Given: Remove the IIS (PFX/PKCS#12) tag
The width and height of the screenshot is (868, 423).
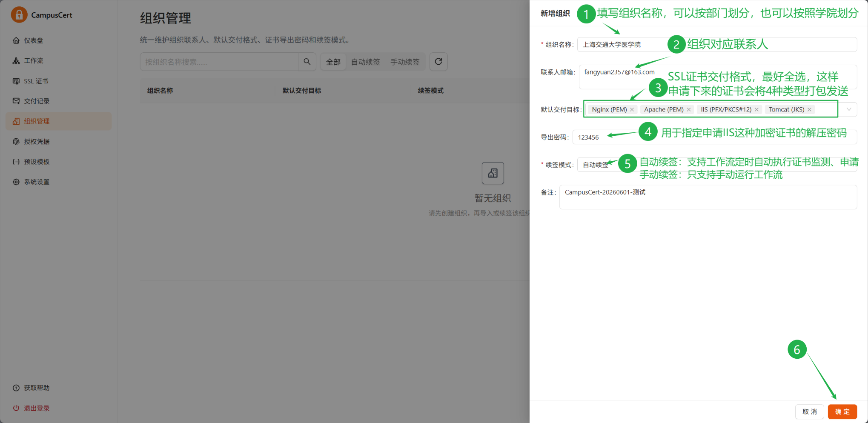Looking at the screenshot, I should tap(756, 110).
